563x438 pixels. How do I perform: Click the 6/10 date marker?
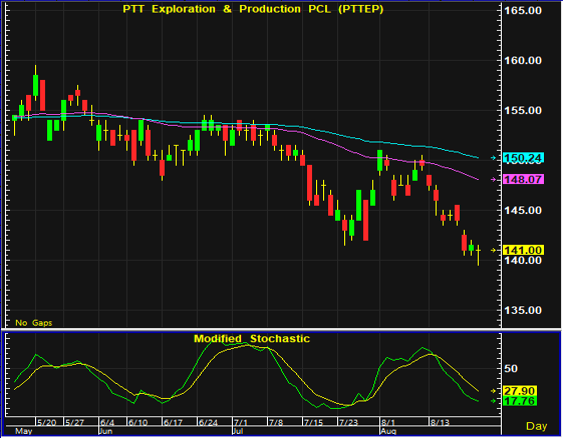coord(138,422)
